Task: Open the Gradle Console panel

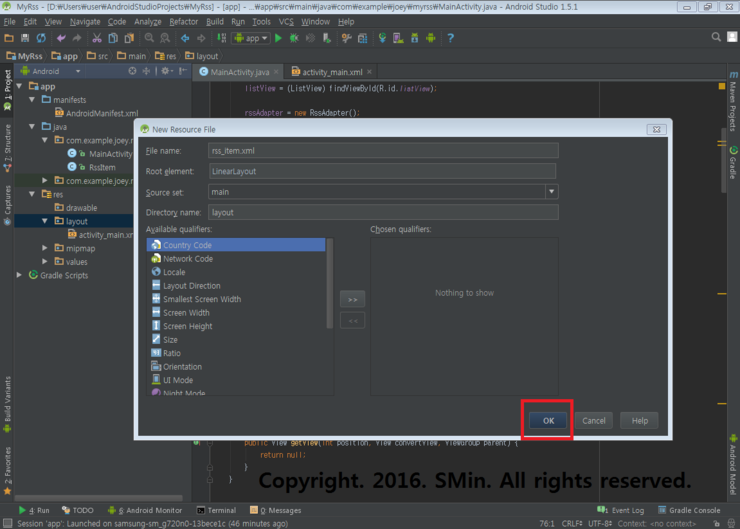Action: (x=689, y=510)
